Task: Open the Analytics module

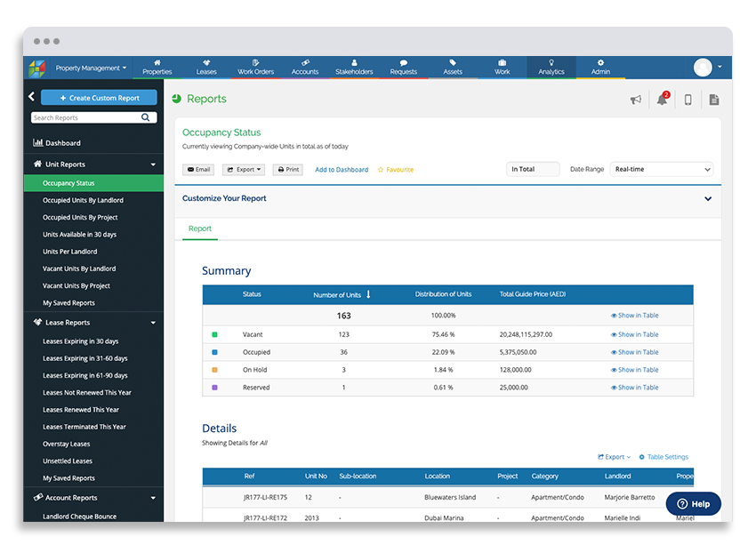Action: point(551,67)
